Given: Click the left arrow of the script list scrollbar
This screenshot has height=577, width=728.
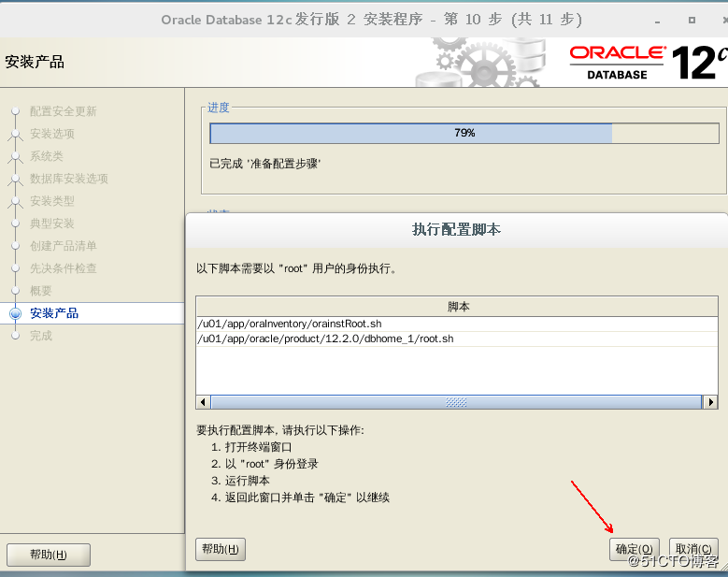Looking at the screenshot, I should click(x=203, y=402).
